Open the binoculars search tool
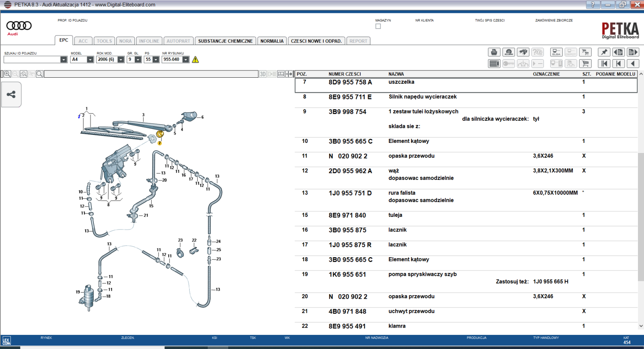644x349 pixels. point(523,52)
